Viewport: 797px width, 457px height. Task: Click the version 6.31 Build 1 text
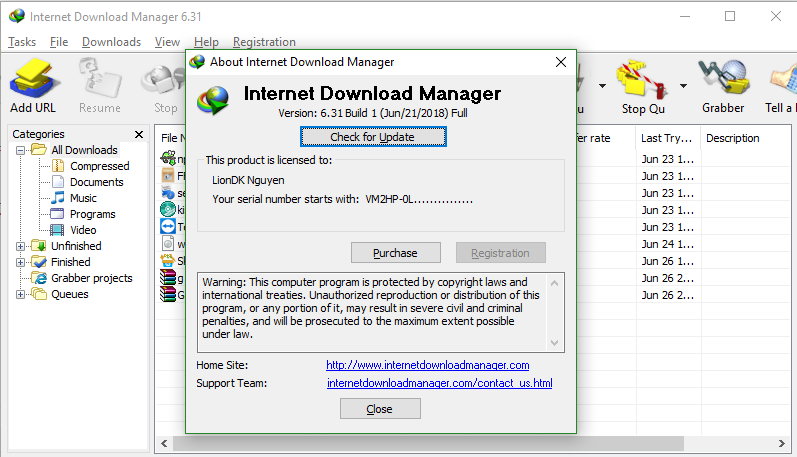373,113
